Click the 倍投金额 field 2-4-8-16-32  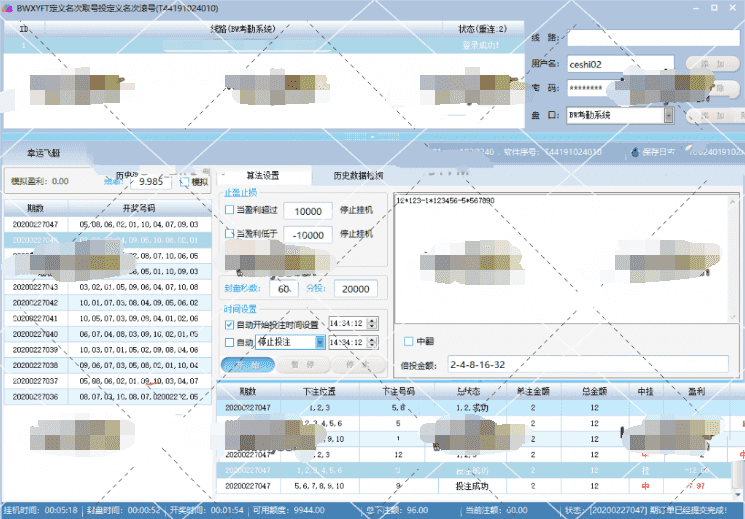(x=588, y=365)
